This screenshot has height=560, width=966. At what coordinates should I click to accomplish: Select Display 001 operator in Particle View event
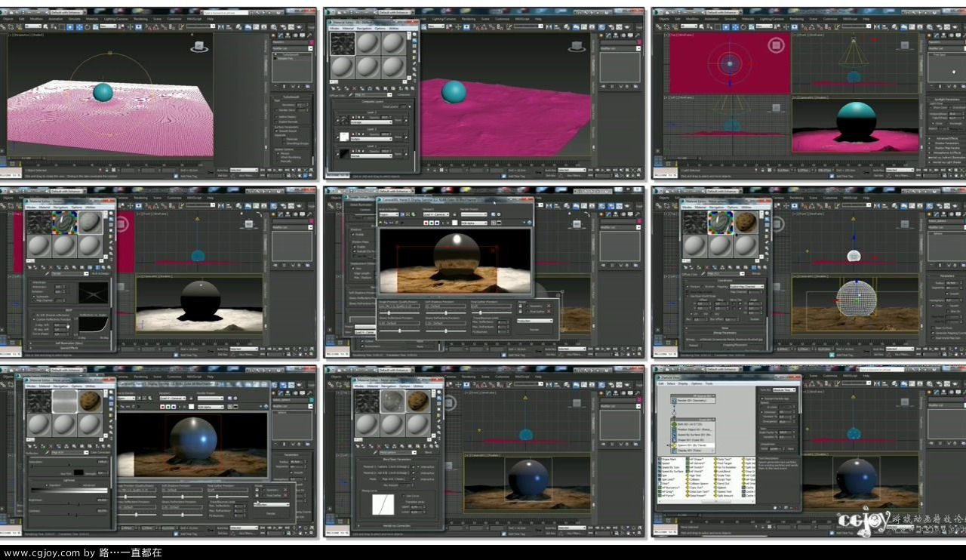693,451
